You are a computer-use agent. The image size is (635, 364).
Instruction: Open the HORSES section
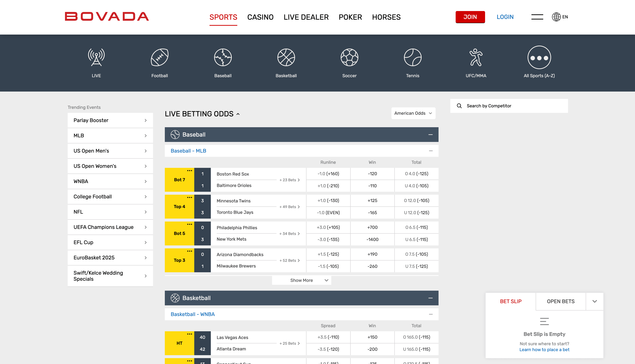[x=386, y=17]
